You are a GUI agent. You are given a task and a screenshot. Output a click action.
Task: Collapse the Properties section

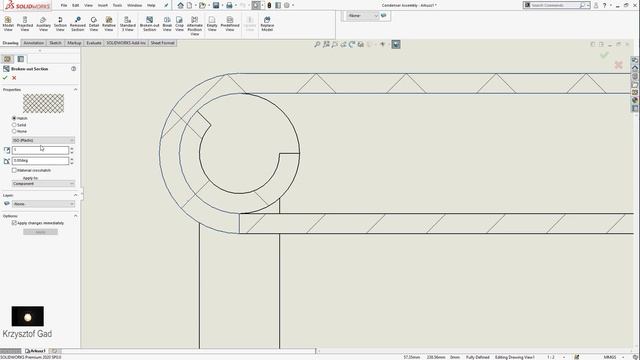tap(76, 89)
